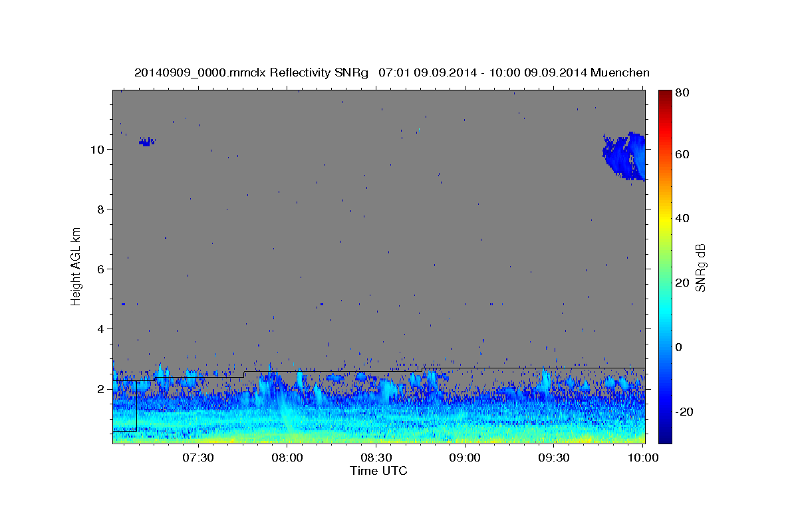The width and height of the screenshot is (798, 532).
Task: Click the colorbar value 60
Action: pos(682,154)
